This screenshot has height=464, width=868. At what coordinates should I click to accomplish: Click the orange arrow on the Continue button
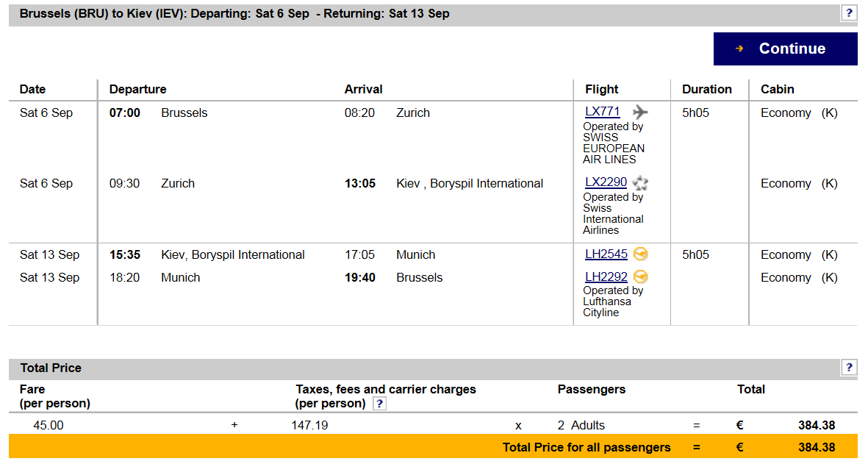[739, 49]
